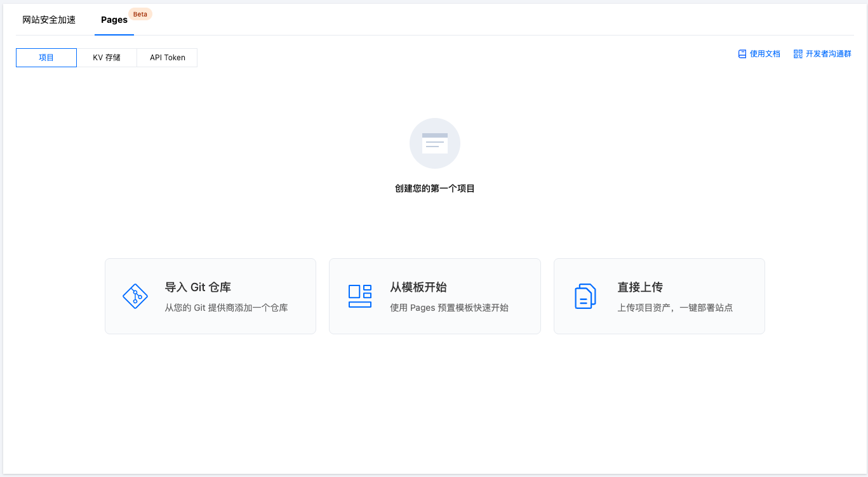Click the 创建您的第一个项目 heading text
Viewport: 868px width, 477px height.
click(435, 188)
